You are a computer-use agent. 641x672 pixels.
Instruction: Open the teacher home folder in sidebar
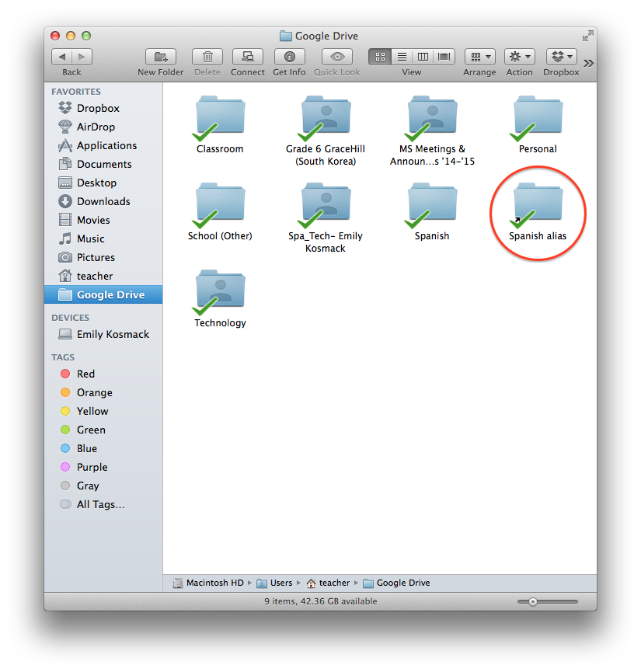[x=103, y=276]
